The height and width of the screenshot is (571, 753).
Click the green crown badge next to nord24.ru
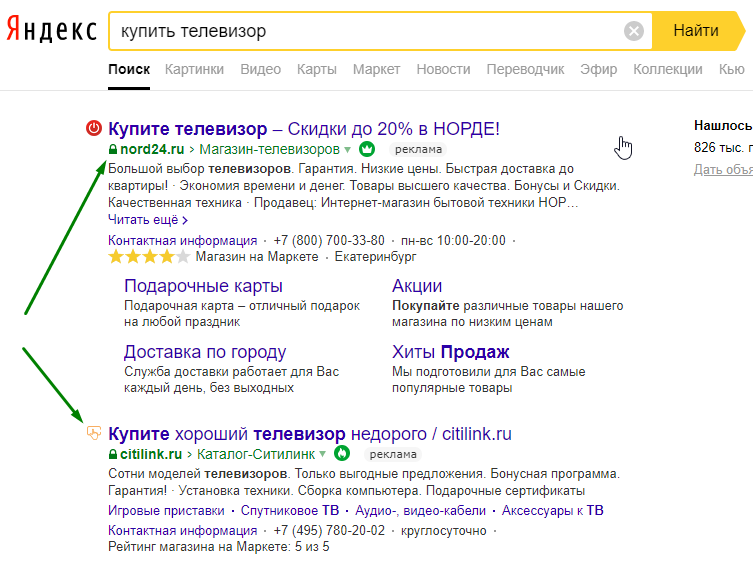tap(367, 149)
